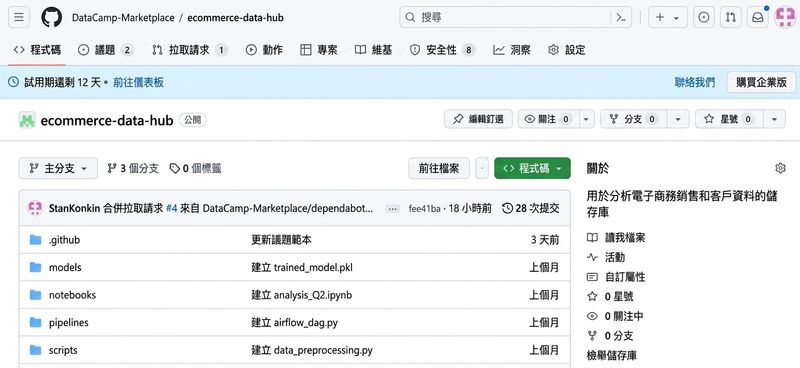Open commit hash fee41ba
Viewport: 800px width, 368px height.
424,208
